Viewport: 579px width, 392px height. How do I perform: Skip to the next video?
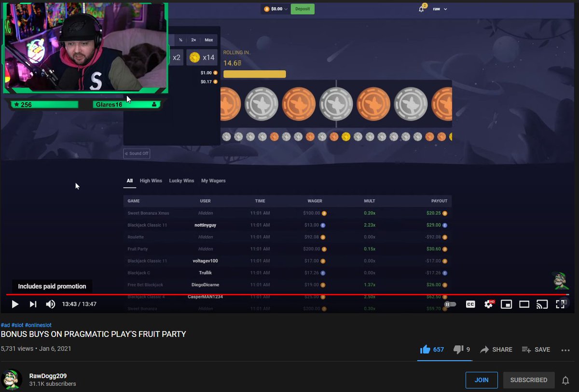click(x=33, y=304)
